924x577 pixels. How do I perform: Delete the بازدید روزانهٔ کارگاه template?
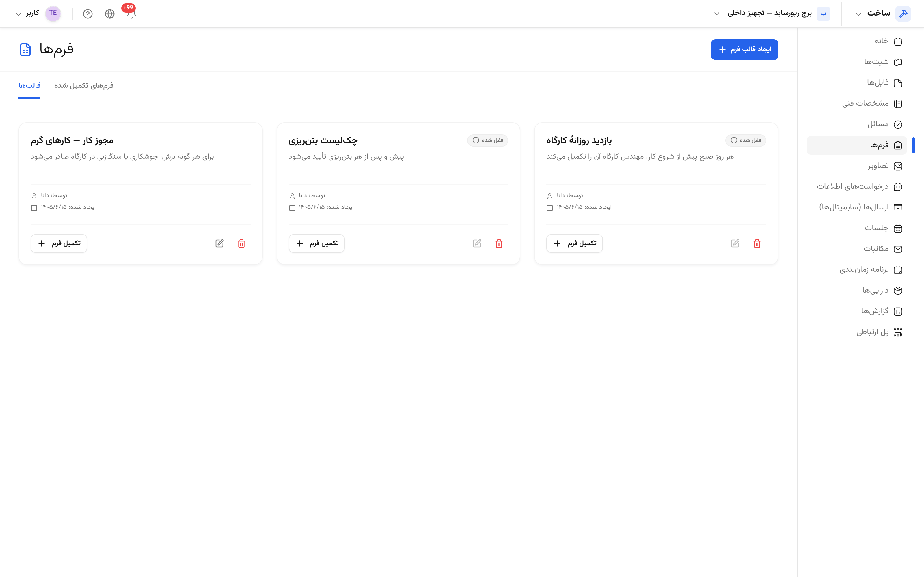pos(757,243)
